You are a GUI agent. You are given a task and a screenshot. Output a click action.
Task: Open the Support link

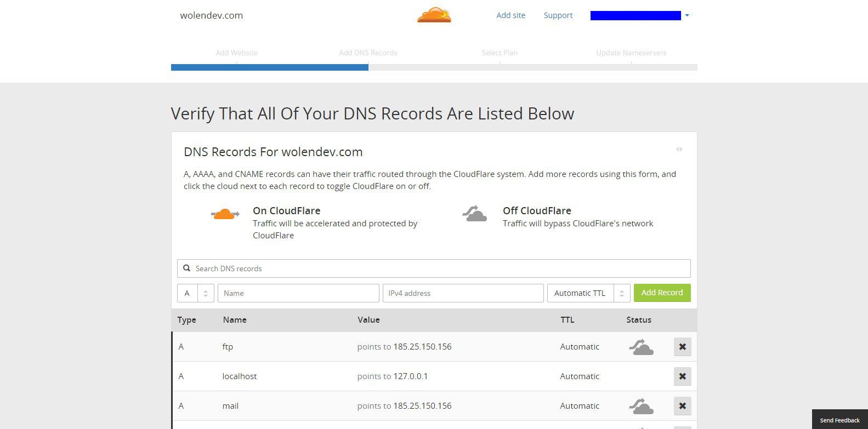[x=558, y=15]
